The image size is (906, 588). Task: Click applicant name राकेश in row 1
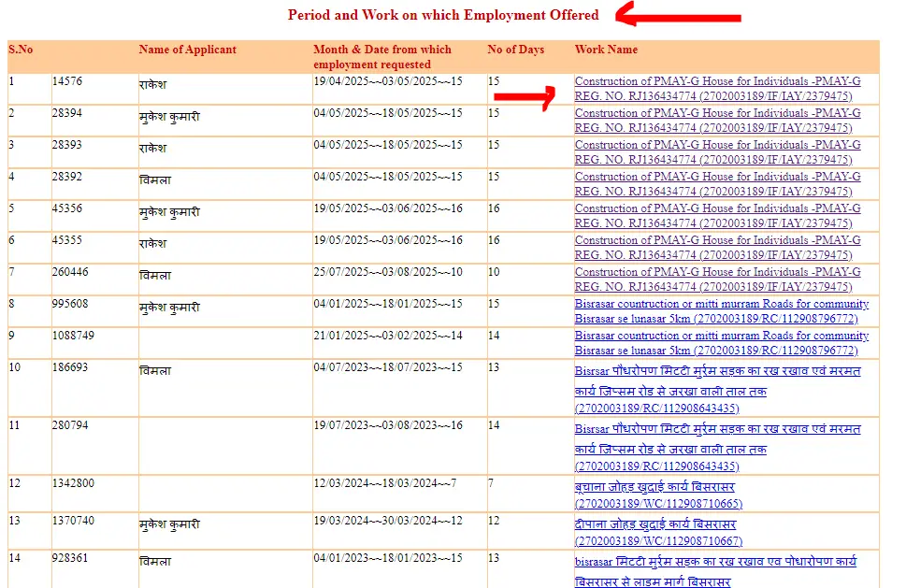point(152,84)
